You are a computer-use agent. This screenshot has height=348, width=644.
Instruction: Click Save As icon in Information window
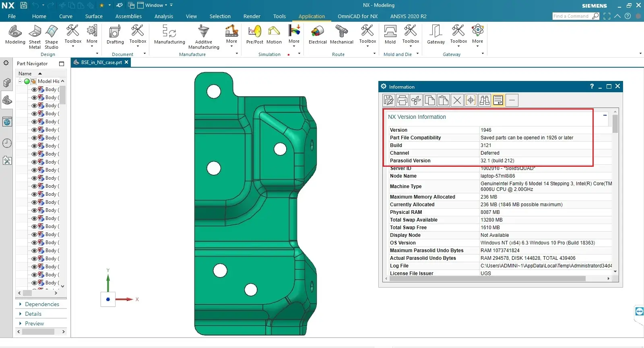point(388,100)
